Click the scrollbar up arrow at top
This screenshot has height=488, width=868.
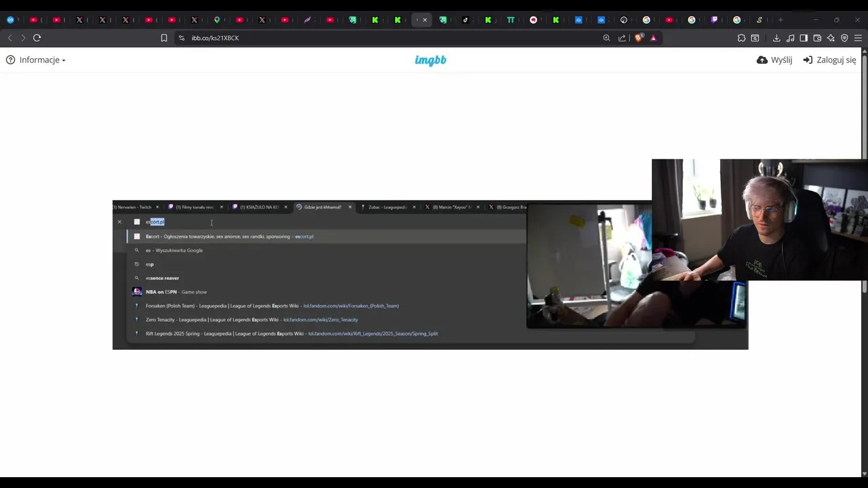(x=864, y=53)
